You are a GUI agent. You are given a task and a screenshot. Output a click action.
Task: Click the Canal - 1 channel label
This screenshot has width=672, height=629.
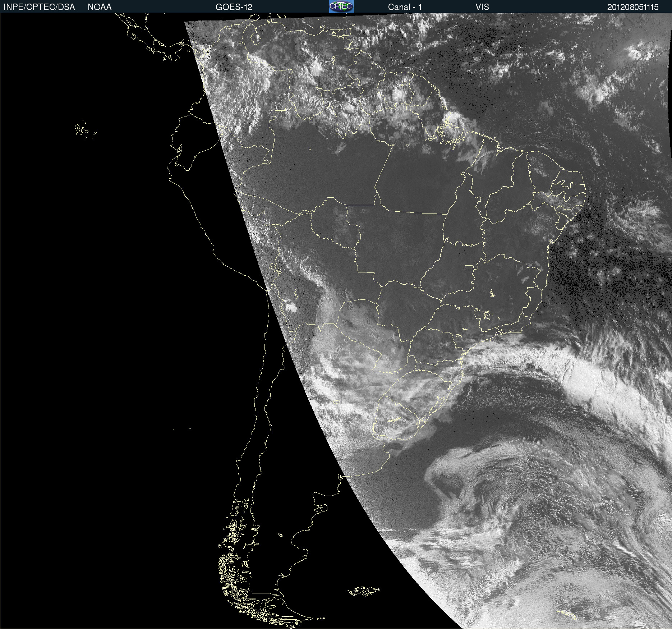click(405, 7)
